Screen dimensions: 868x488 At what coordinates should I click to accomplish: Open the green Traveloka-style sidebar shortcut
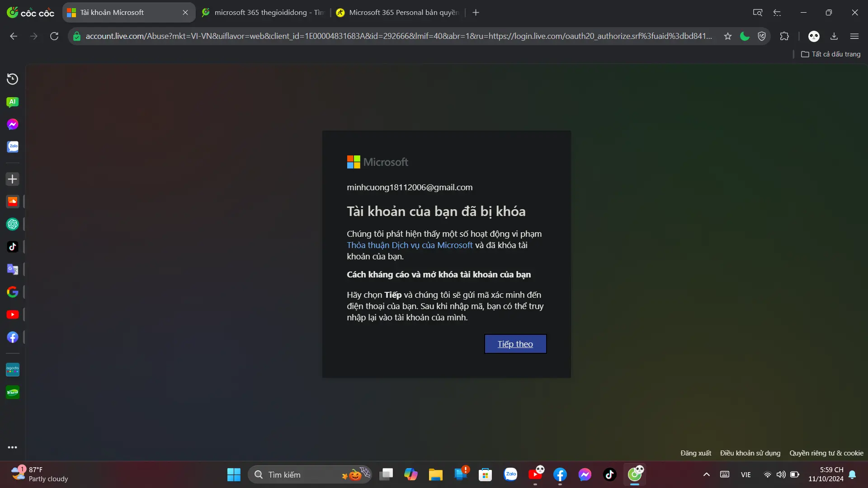pos(13,392)
